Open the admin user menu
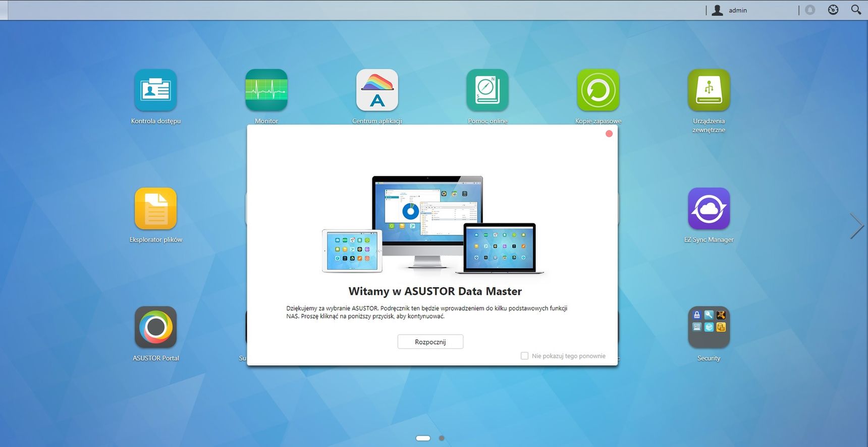Viewport: 868px width, 447px height. tap(729, 10)
